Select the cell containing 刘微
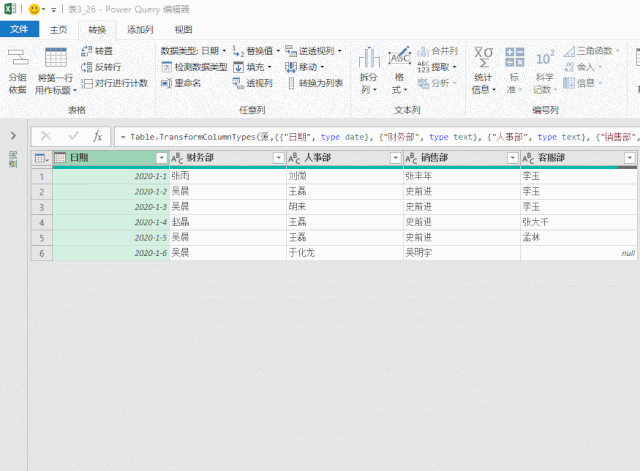The width and height of the screenshot is (640, 471). (345, 176)
